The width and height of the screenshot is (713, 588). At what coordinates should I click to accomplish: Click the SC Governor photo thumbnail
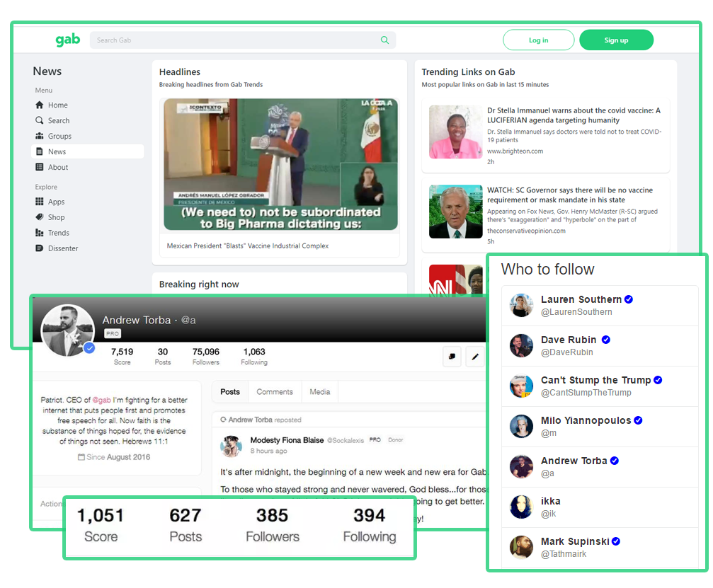point(456,212)
